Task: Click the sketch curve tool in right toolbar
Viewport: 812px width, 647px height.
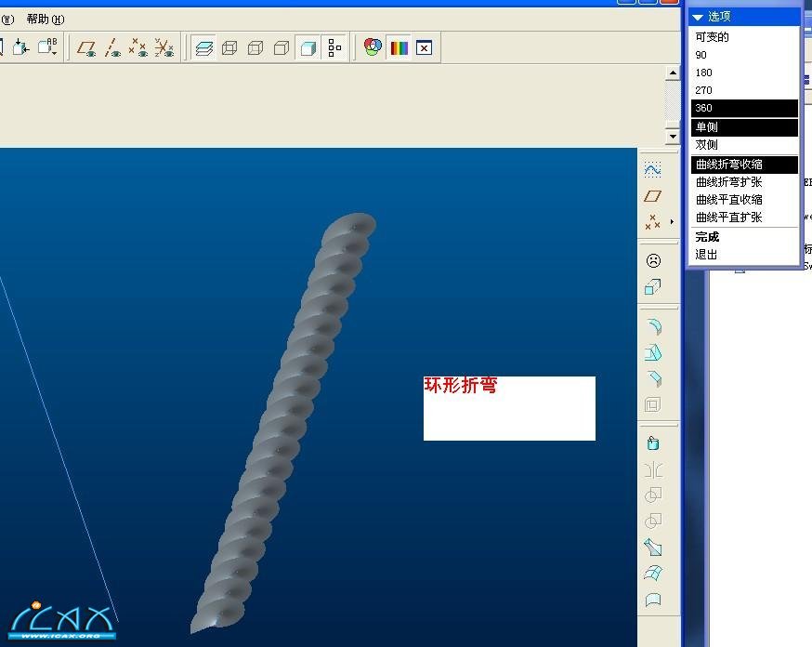Action: click(x=653, y=170)
